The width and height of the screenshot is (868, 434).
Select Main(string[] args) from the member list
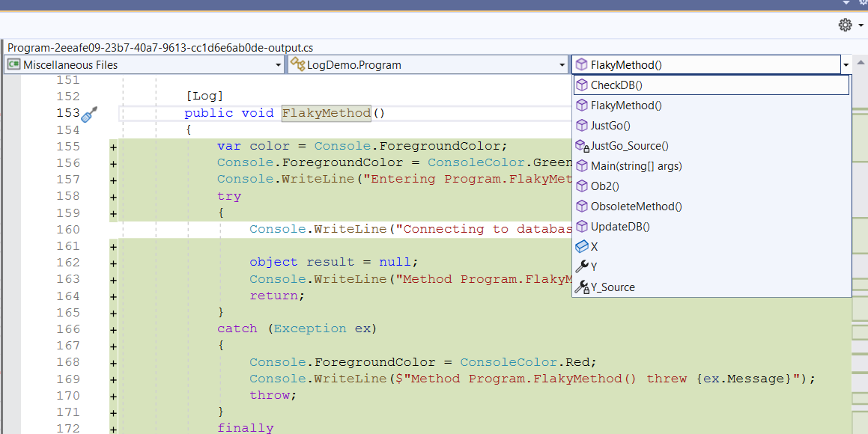tap(635, 165)
